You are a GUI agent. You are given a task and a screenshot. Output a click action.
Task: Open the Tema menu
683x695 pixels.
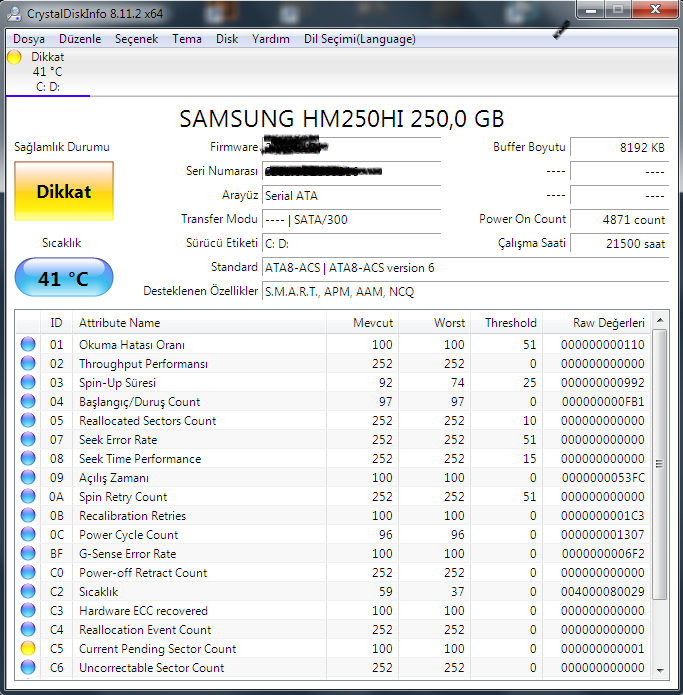click(x=187, y=39)
